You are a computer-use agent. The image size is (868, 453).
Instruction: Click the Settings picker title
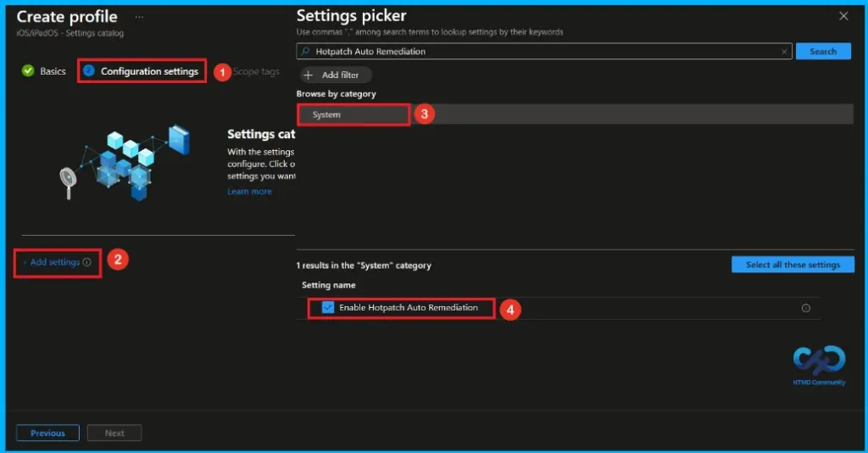click(x=352, y=15)
